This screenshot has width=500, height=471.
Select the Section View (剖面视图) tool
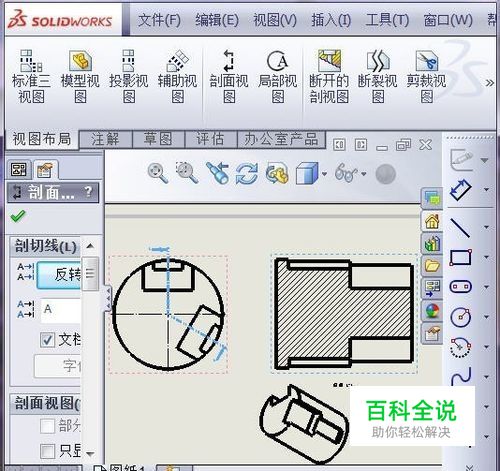click(229, 76)
